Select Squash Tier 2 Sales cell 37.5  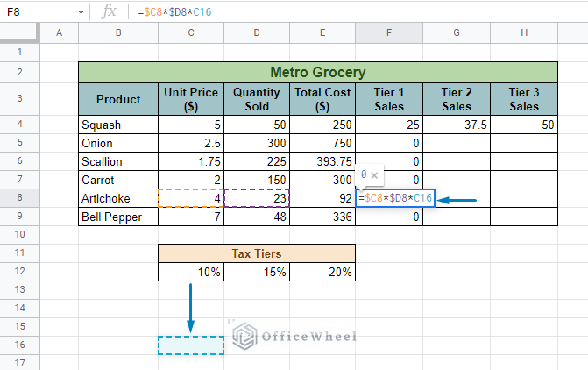pyautogui.click(x=457, y=125)
